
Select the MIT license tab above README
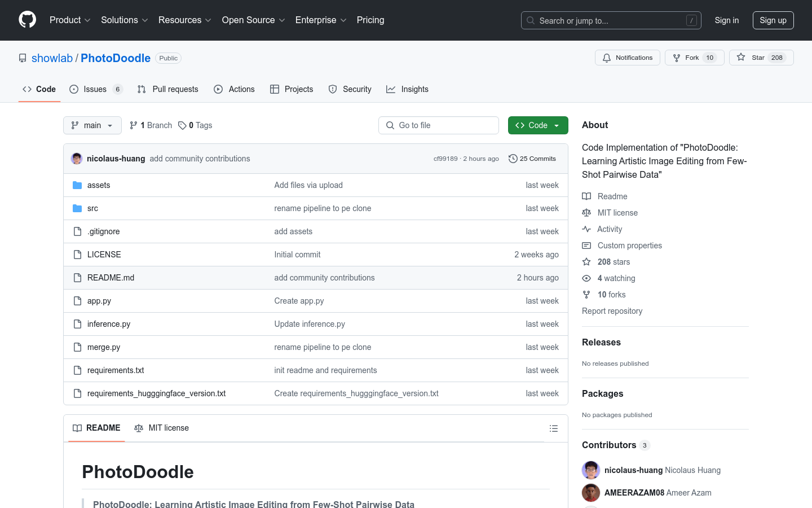[x=161, y=428]
